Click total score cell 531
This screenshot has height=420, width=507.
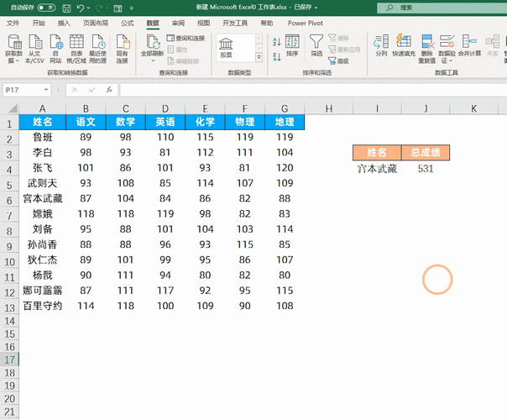point(426,169)
